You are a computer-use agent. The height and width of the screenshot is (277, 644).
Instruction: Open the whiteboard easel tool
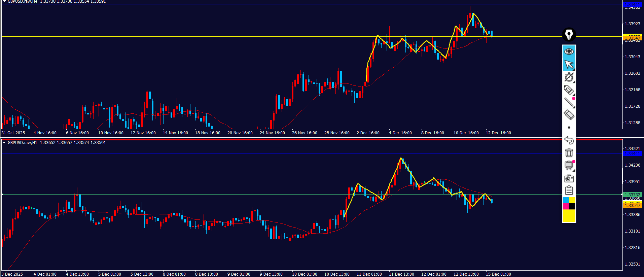[x=569, y=165]
